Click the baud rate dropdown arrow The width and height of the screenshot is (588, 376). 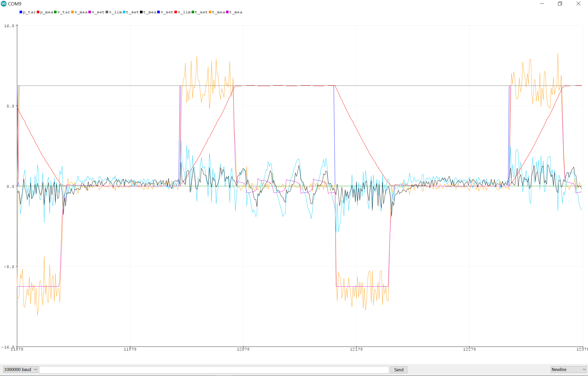click(x=35, y=369)
